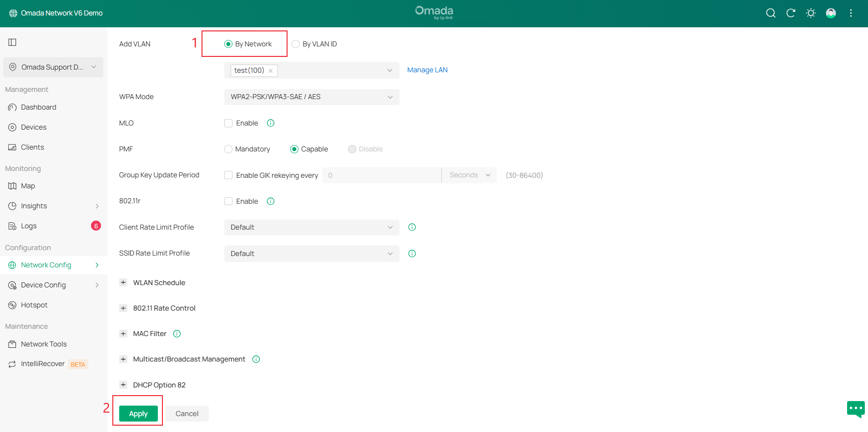Select the By VLAN ID radio button
This screenshot has width=868, height=432.
pyautogui.click(x=296, y=44)
